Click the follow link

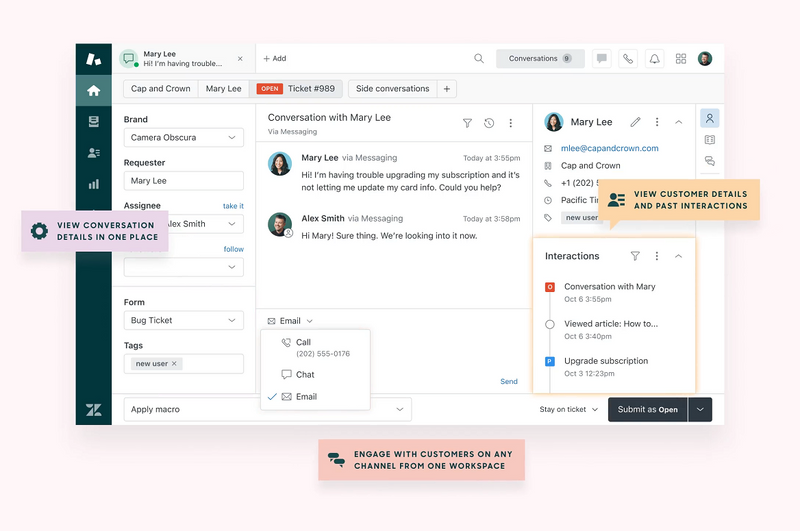(234, 249)
